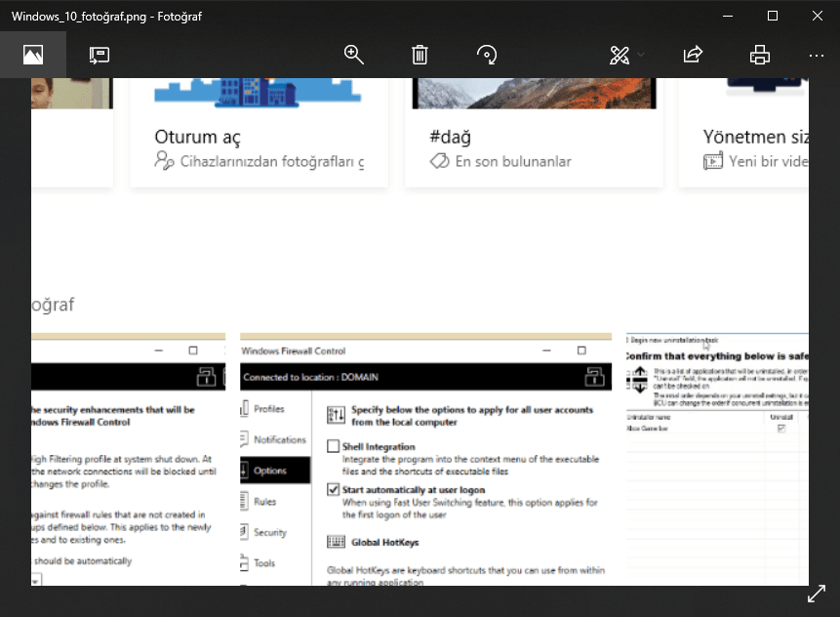Click the options settings icon beside Specify below

tap(336, 414)
